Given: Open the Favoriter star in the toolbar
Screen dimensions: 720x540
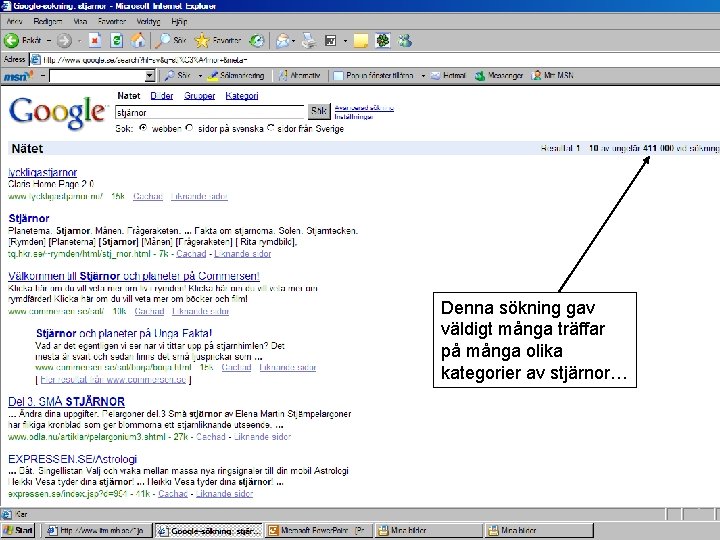Looking at the screenshot, I should coord(217,41).
